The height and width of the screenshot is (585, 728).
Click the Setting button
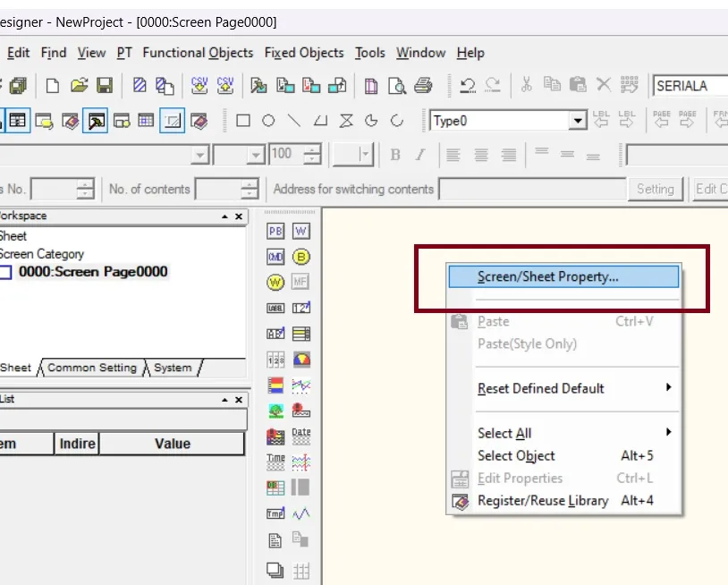pyautogui.click(x=656, y=189)
